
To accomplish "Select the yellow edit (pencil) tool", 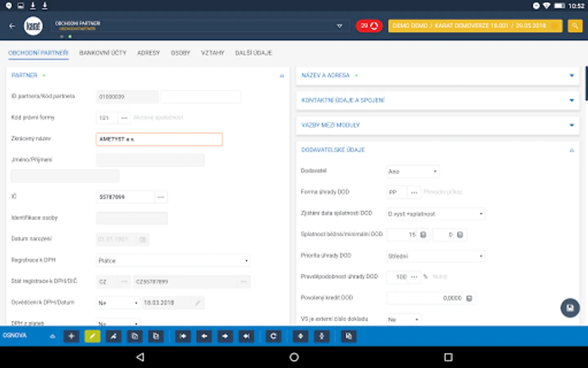I will click(92, 336).
